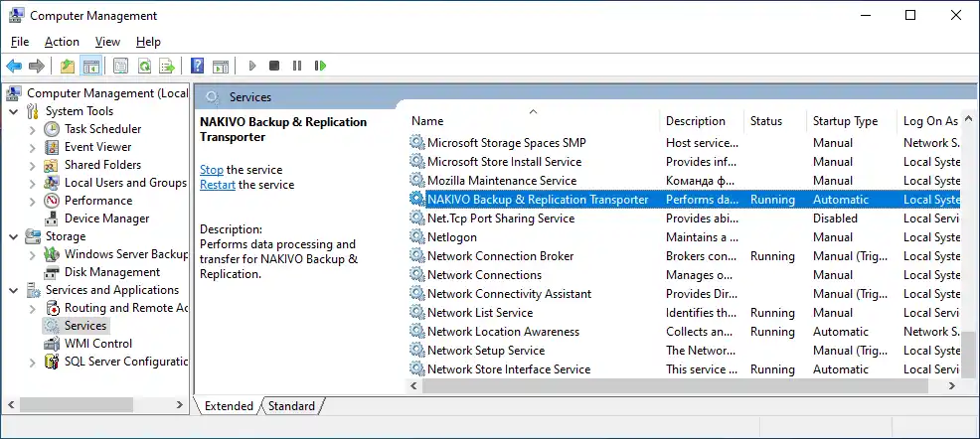Switch to the Extended tab

coord(229,406)
